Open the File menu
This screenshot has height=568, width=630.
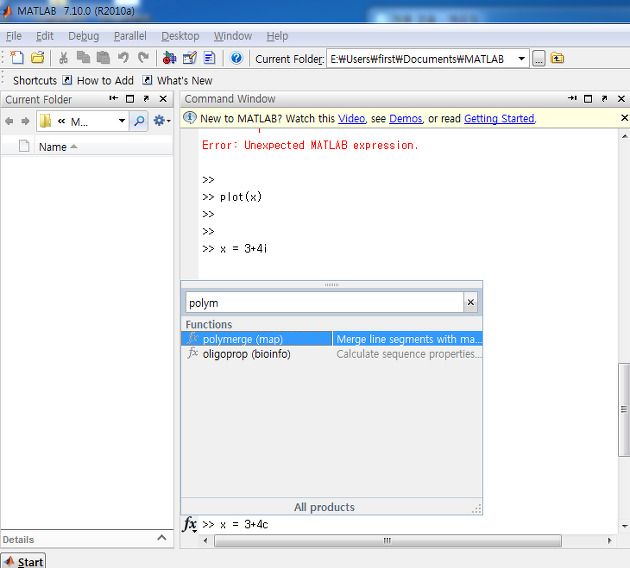14,36
